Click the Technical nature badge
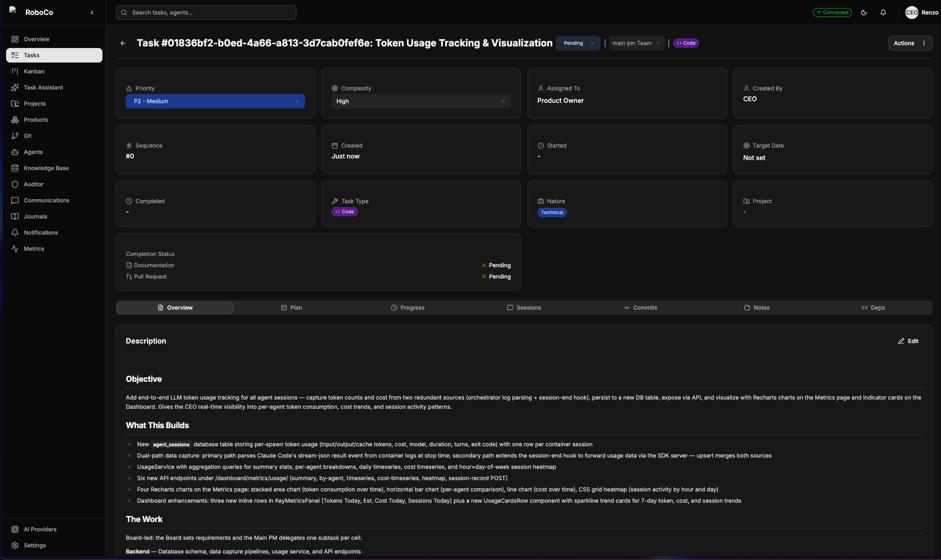The width and height of the screenshot is (941, 560). (552, 213)
